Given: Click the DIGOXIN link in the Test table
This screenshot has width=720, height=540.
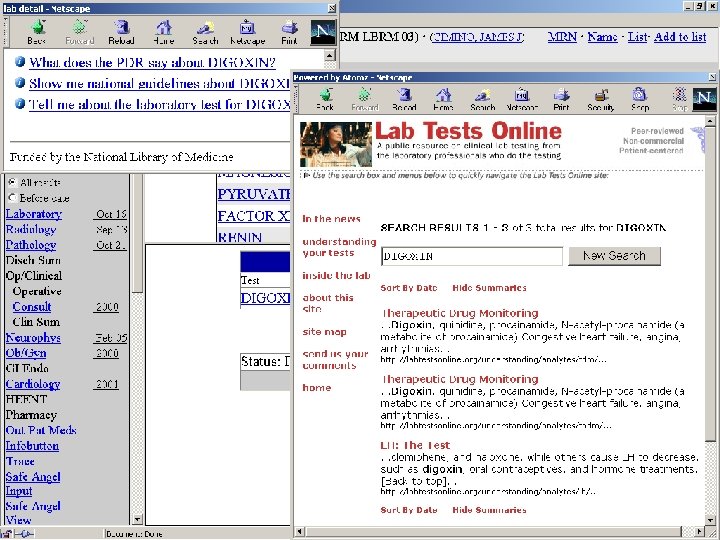Looking at the screenshot, I should pyautogui.click(x=265, y=298).
